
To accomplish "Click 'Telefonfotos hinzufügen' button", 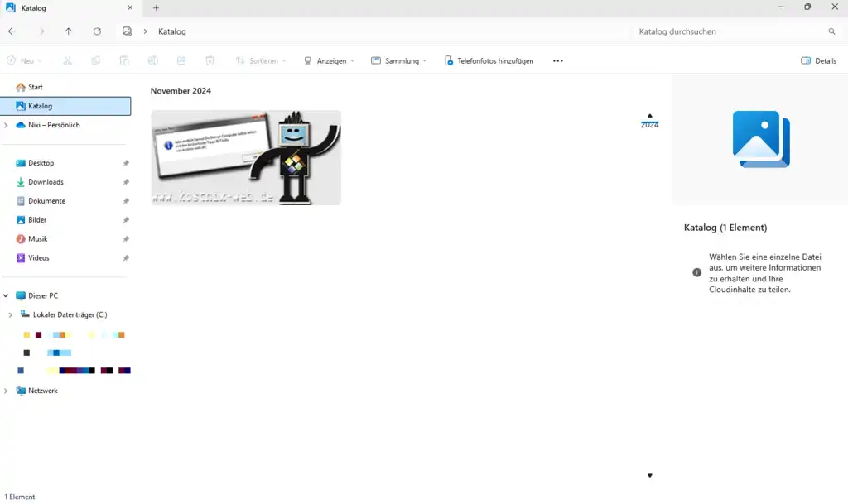I will click(489, 60).
